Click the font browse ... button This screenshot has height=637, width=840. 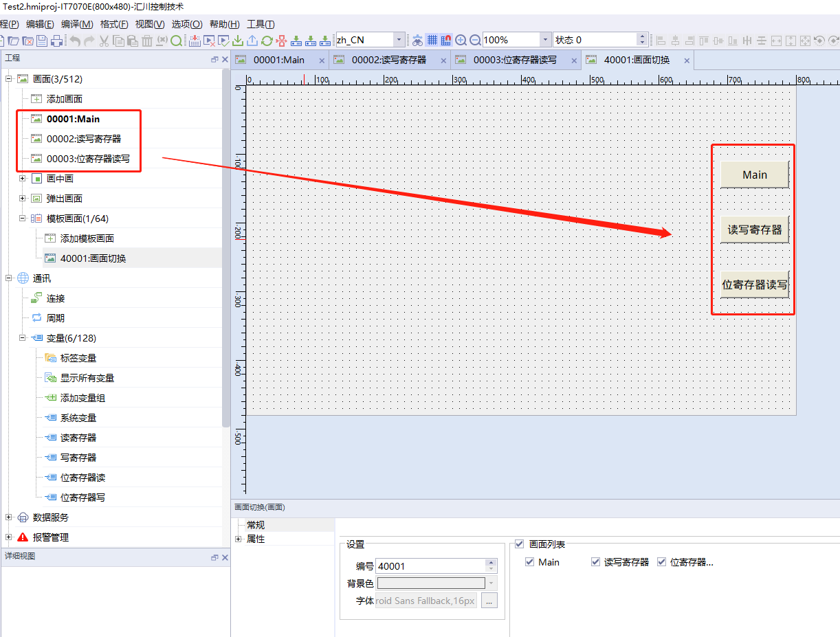click(x=489, y=601)
